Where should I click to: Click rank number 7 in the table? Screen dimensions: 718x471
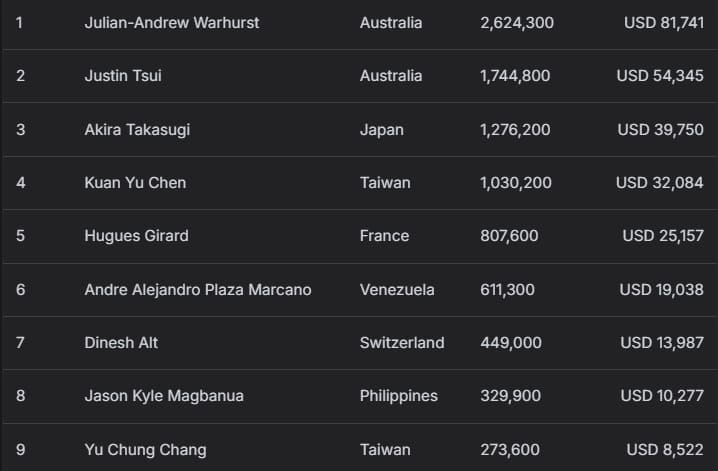coord(20,343)
